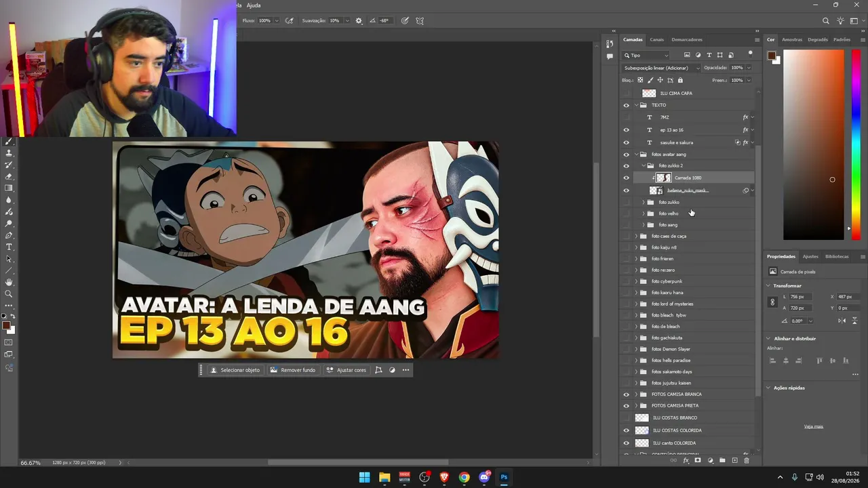This screenshot has width=868, height=488.
Task: Click the 'Ajustar cores' button
Action: click(x=347, y=370)
